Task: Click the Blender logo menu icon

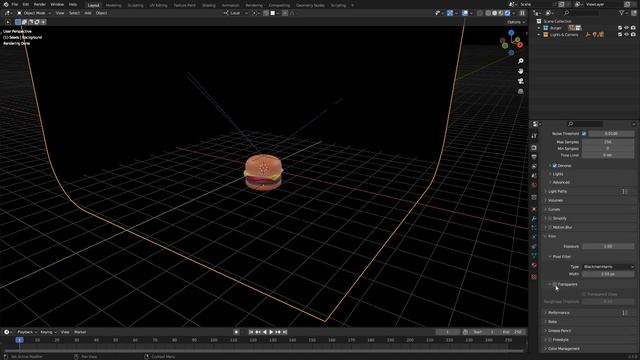Action: pyautogui.click(x=6, y=4)
